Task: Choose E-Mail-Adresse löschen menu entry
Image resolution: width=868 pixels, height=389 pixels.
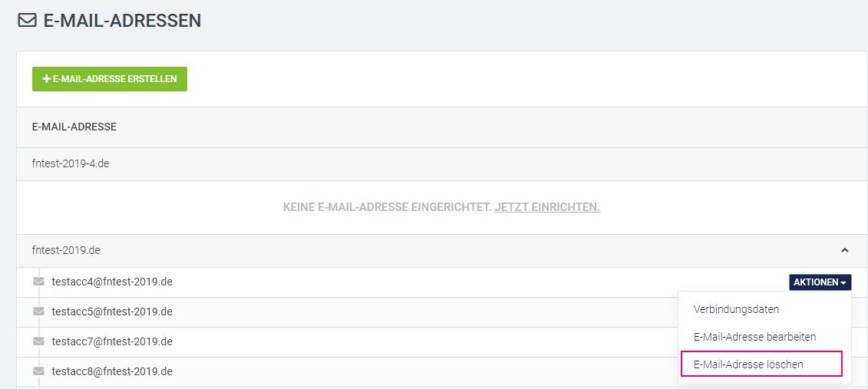Action: (x=761, y=364)
